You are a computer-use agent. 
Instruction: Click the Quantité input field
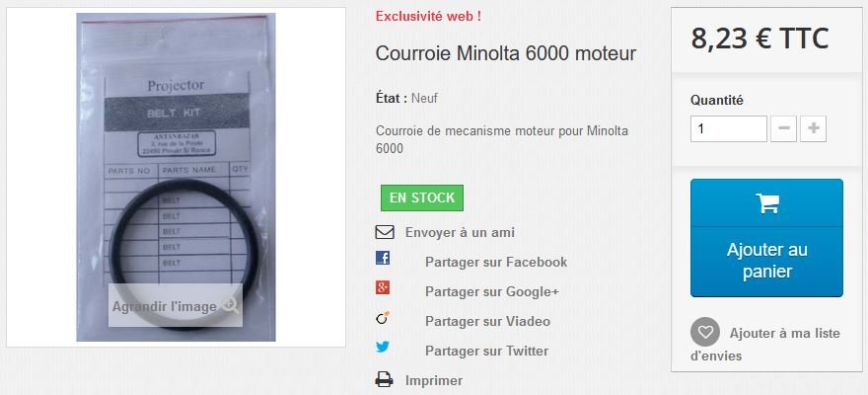(x=729, y=129)
